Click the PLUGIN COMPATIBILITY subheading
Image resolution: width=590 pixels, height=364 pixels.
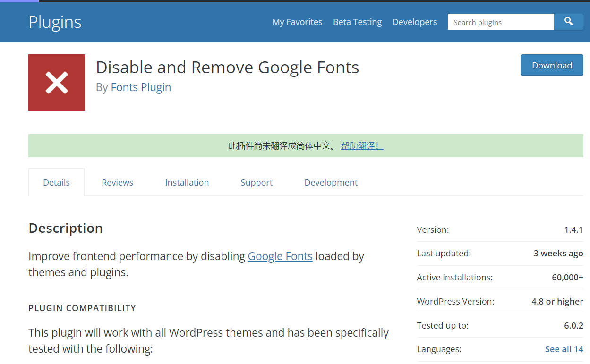[82, 308]
